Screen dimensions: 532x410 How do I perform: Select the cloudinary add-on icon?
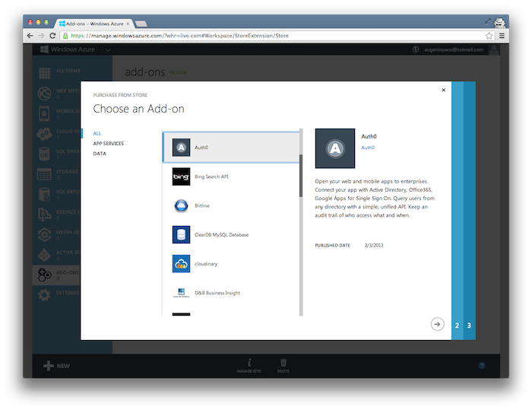(181, 264)
